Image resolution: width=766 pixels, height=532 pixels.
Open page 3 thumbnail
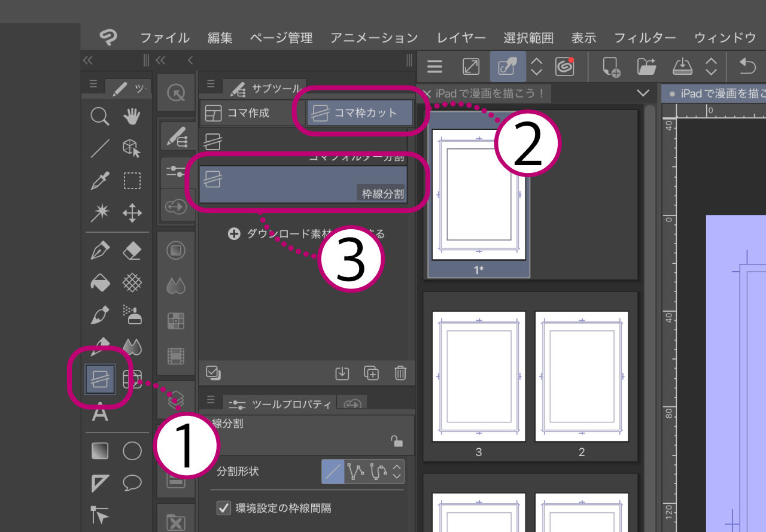pyautogui.click(x=478, y=377)
